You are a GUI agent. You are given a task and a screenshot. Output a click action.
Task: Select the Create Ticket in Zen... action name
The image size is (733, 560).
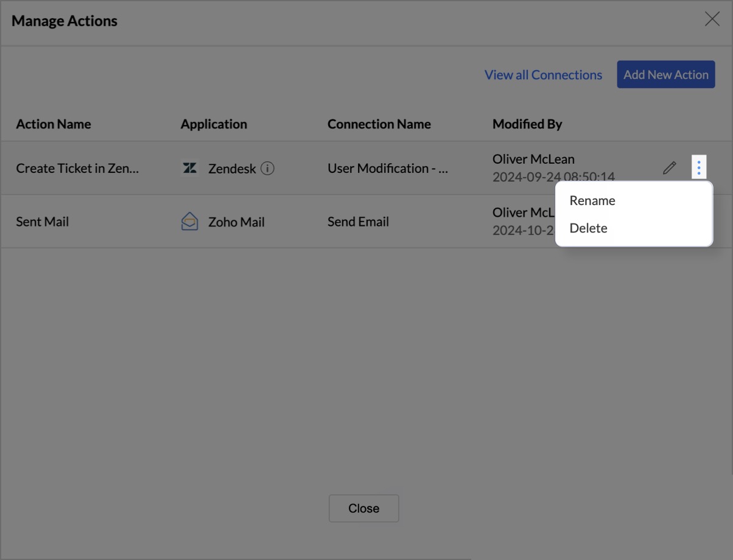click(77, 169)
